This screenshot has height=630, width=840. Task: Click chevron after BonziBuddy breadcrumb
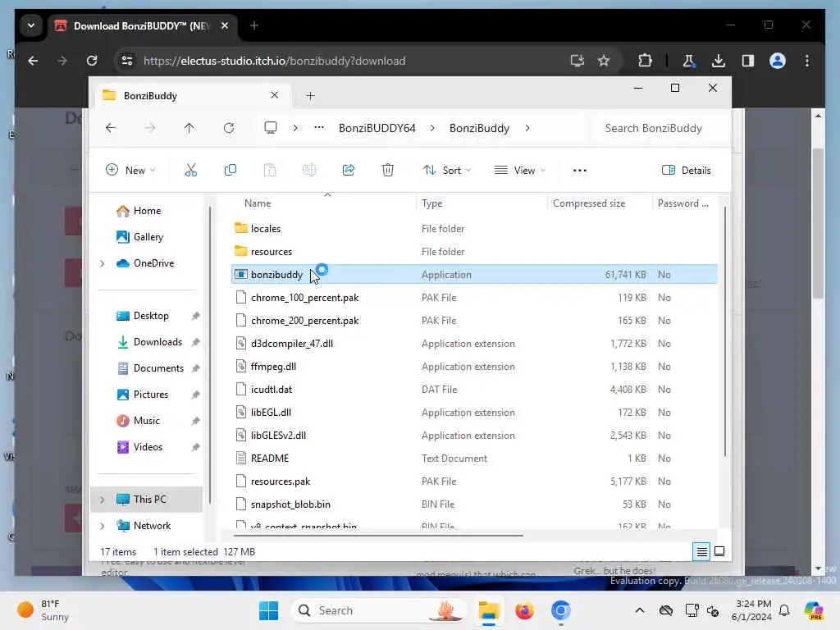[x=527, y=128]
